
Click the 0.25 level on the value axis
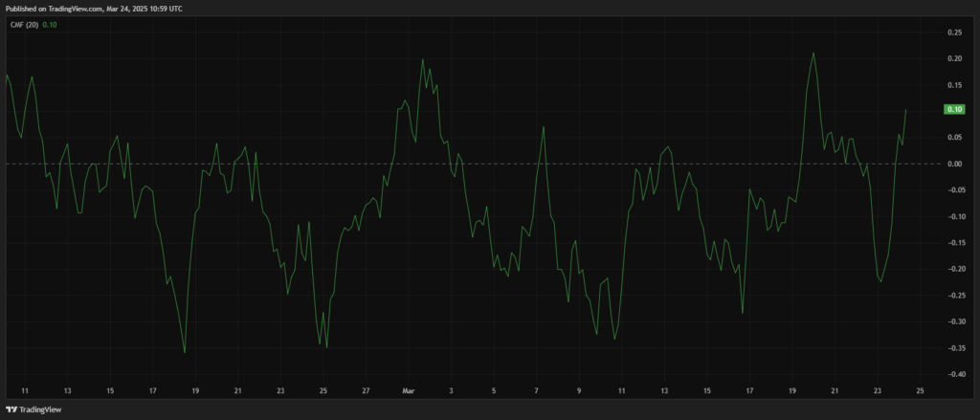(953, 33)
